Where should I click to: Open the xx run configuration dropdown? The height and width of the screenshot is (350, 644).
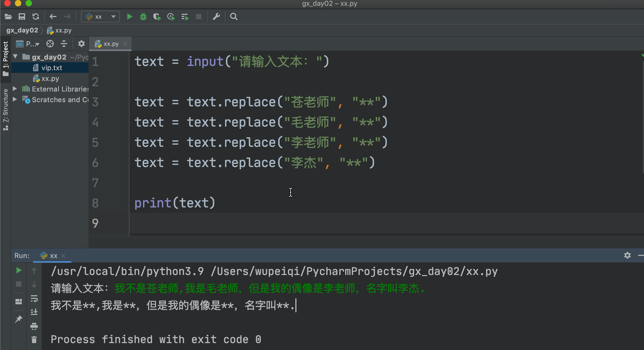point(100,17)
